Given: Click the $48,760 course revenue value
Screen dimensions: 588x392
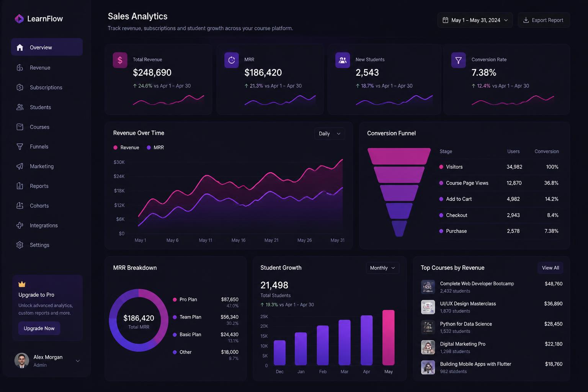Looking at the screenshot, I should 554,284.
